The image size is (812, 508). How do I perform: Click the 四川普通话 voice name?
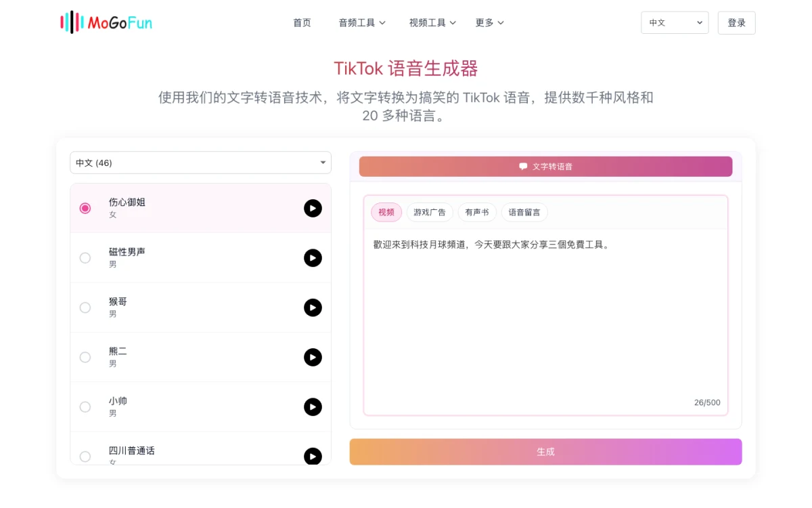tap(132, 450)
